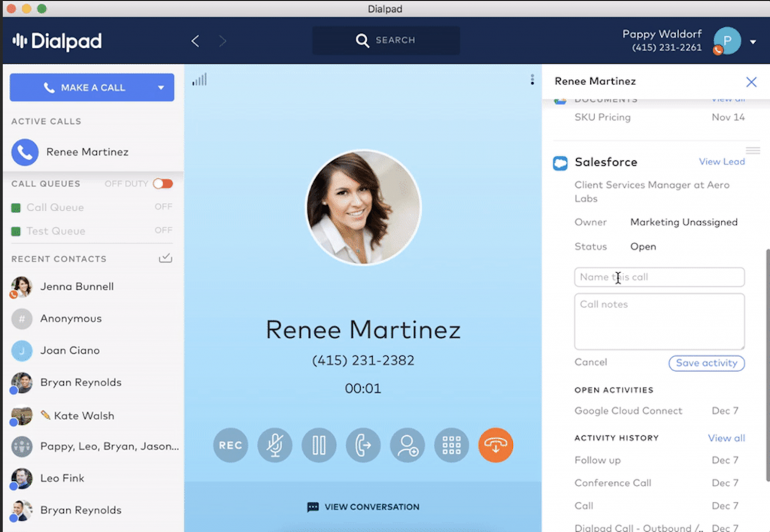Open the dialpad keypad icon
This screenshot has width=770, height=532.
point(451,445)
